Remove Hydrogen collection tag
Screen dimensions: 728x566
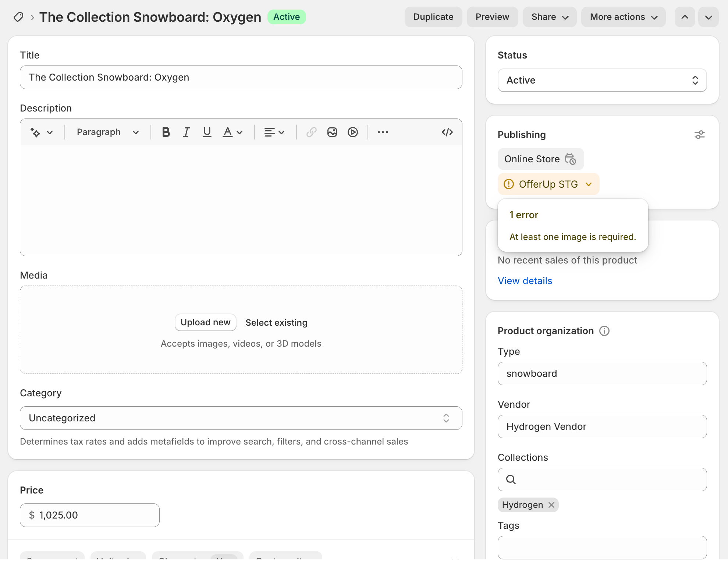(551, 505)
